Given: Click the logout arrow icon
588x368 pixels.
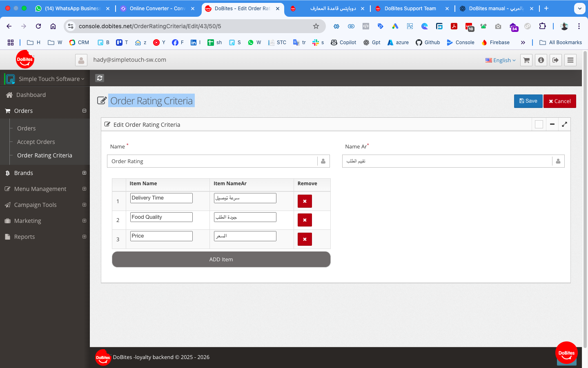Looking at the screenshot, I should tap(556, 60).
